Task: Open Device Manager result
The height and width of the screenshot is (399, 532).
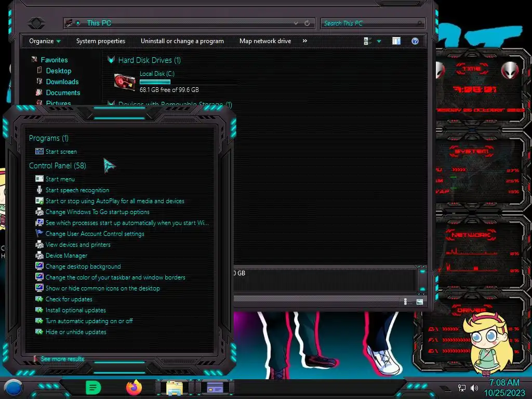Action: pyautogui.click(x=66, y=255)
